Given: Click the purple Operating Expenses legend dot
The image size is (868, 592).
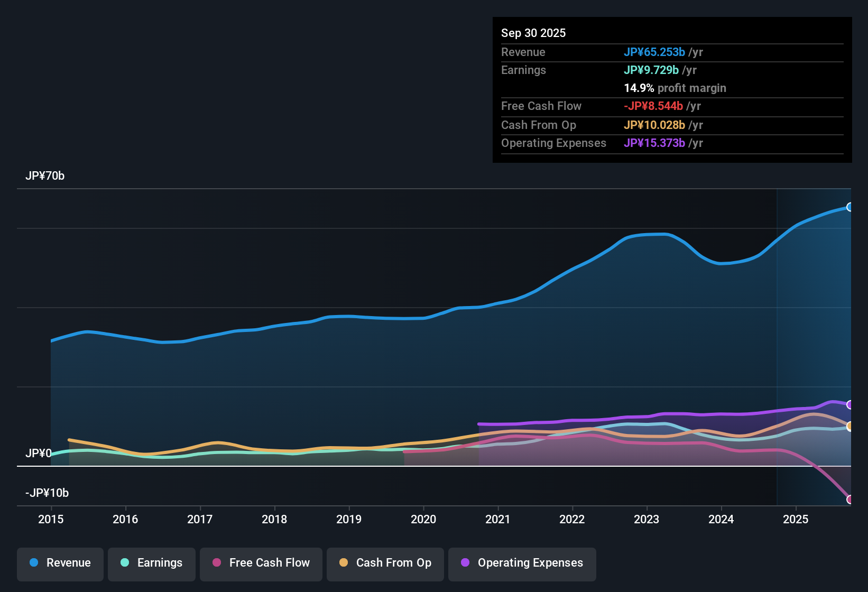Looking at the screenshot, I should (x=465, y=563).
